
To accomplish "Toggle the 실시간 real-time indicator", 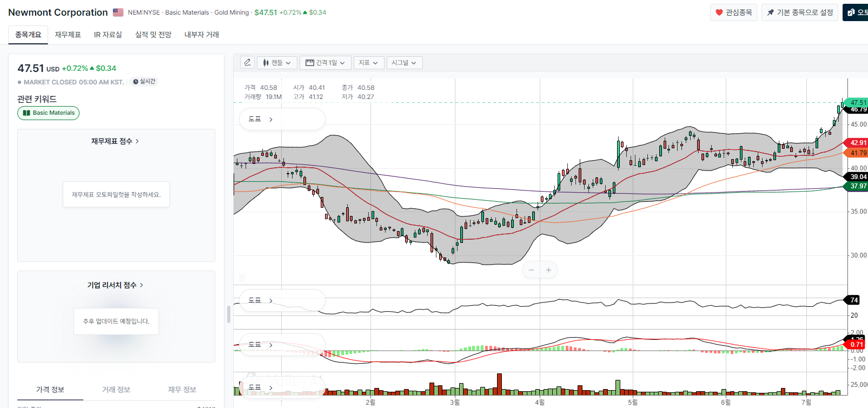I will click(x=144, y=82).
